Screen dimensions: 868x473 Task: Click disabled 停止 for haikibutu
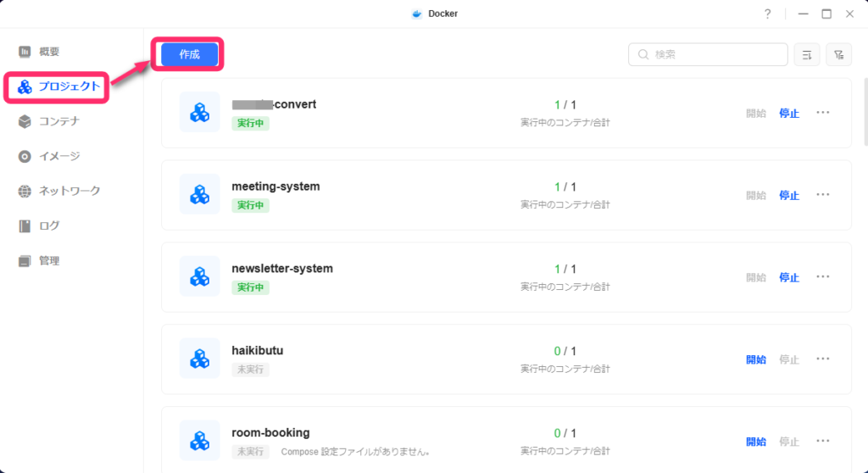pyautogui.click(x=789, y=359)
